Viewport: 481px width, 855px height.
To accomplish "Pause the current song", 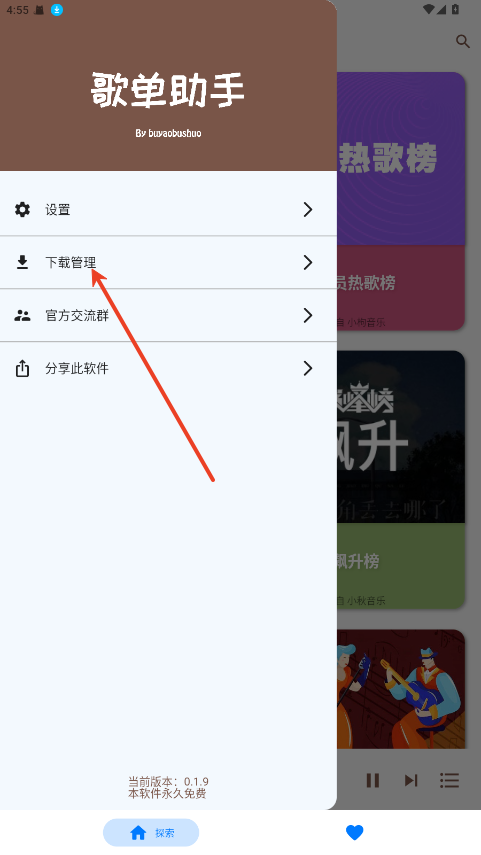I will [373, 780].
